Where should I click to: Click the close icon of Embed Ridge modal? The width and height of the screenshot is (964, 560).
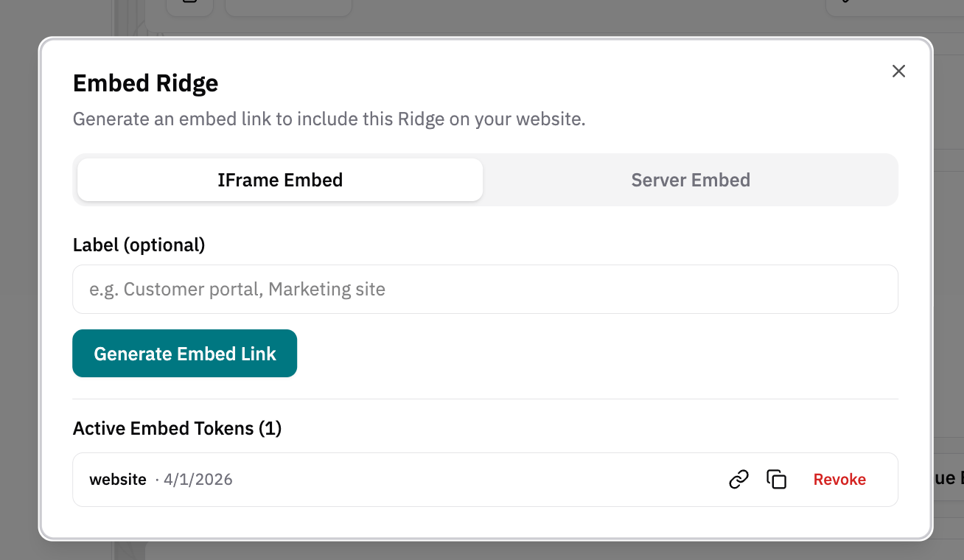pos(898,71)
